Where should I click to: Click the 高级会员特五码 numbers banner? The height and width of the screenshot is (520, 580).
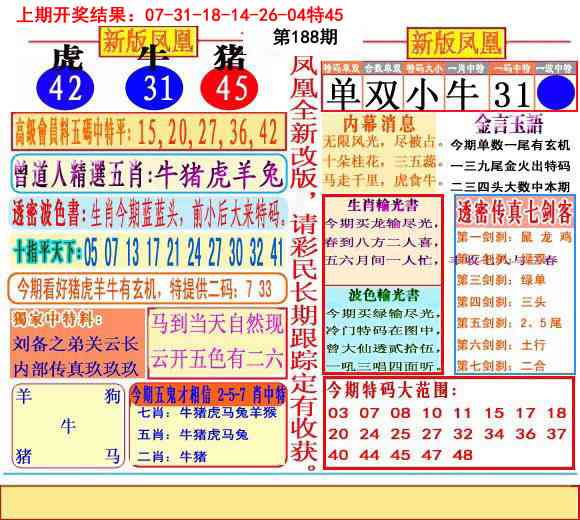coord(149,132)
